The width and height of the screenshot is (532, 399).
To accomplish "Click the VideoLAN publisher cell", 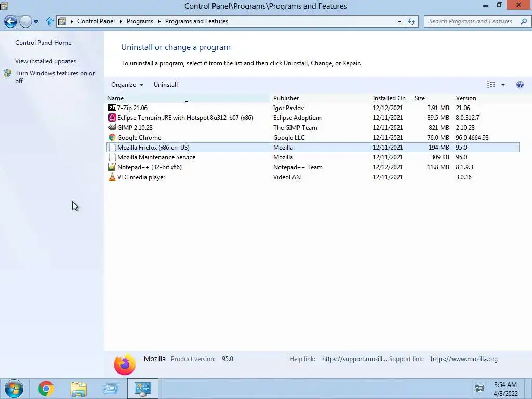I will (x=287, y=177).
